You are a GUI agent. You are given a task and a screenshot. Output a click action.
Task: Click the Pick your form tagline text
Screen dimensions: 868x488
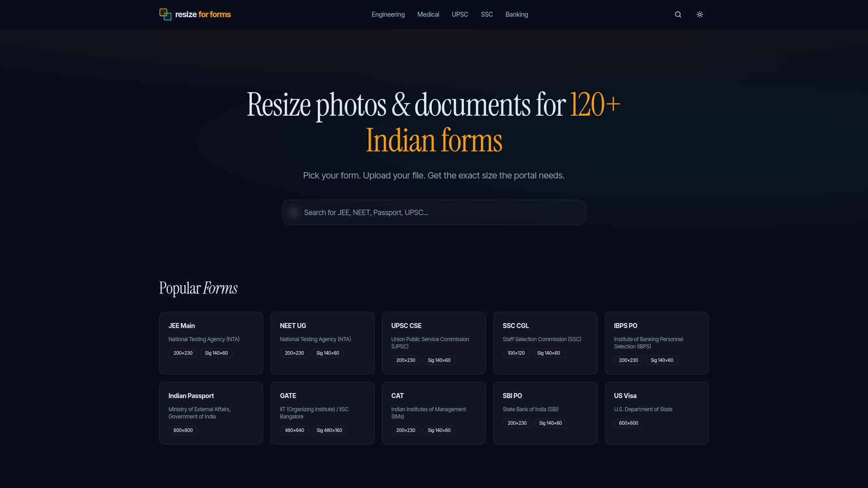click(x=434, y=175)
